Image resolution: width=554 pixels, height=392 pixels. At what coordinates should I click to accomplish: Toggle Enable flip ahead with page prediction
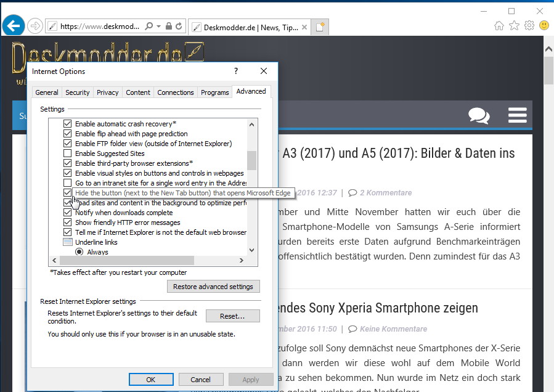[67, 134]
